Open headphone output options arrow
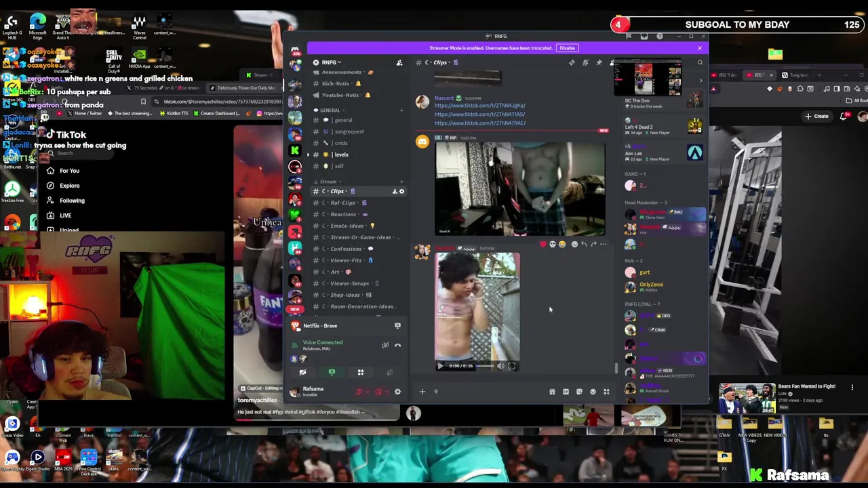The width and height of the screenshot is (868, 488). coord(386,392)
